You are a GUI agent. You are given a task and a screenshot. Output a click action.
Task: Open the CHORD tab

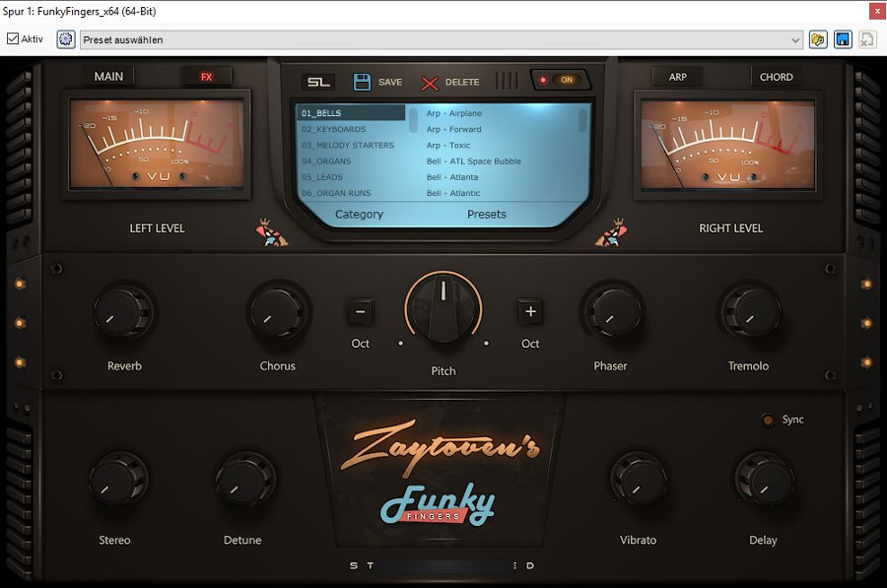777,77
